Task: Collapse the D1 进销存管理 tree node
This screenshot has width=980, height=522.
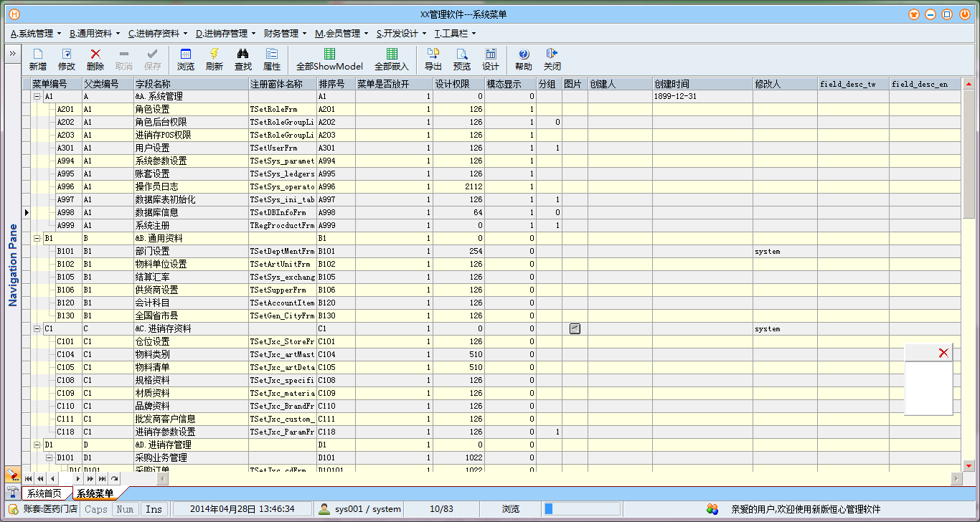Action: pos(37,445)
